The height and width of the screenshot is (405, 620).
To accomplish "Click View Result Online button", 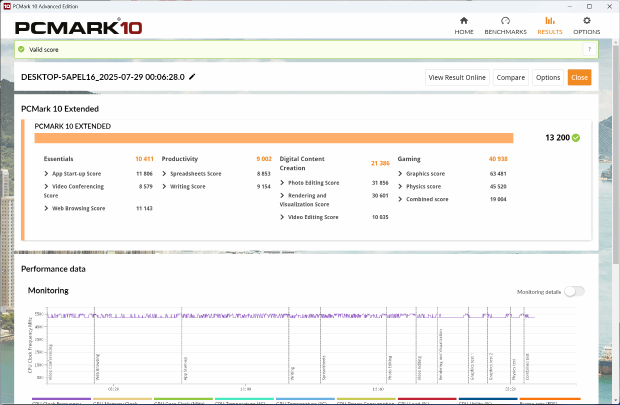I will (457, 78).
